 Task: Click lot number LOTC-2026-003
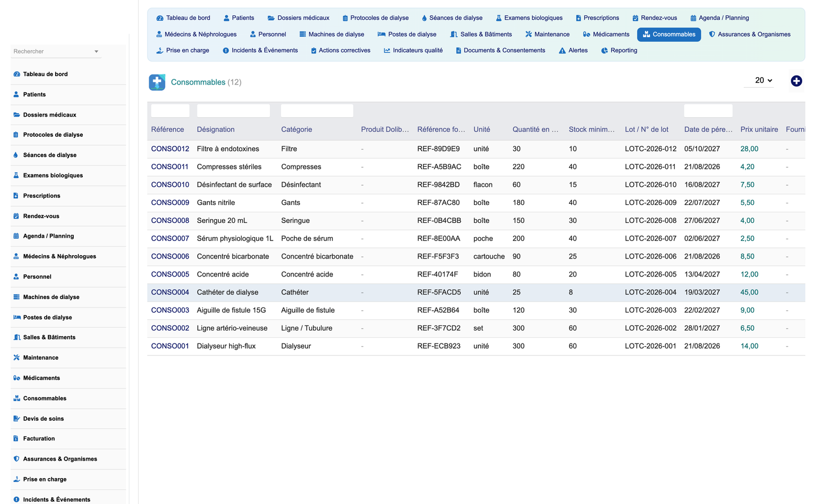tap(651, 310)
